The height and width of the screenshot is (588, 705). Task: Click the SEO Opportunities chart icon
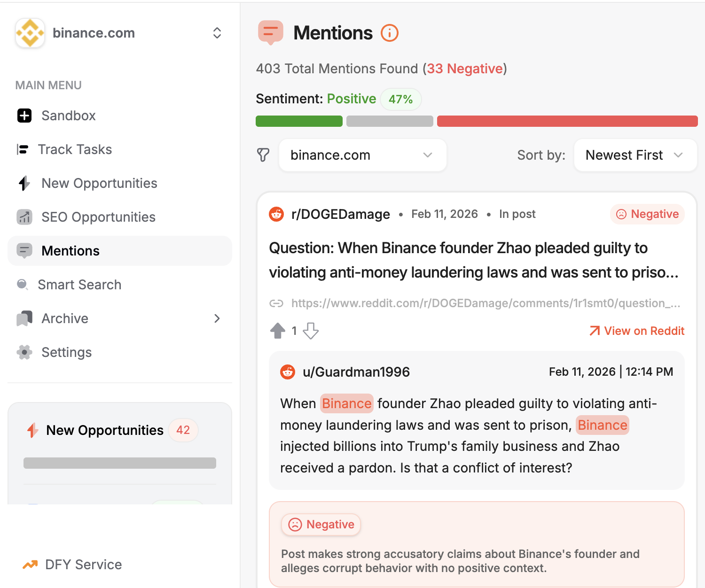click(24, 217)
